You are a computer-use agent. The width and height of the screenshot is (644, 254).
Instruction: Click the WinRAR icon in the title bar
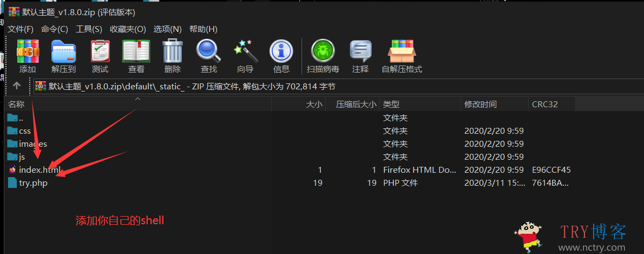coord(13,12)
